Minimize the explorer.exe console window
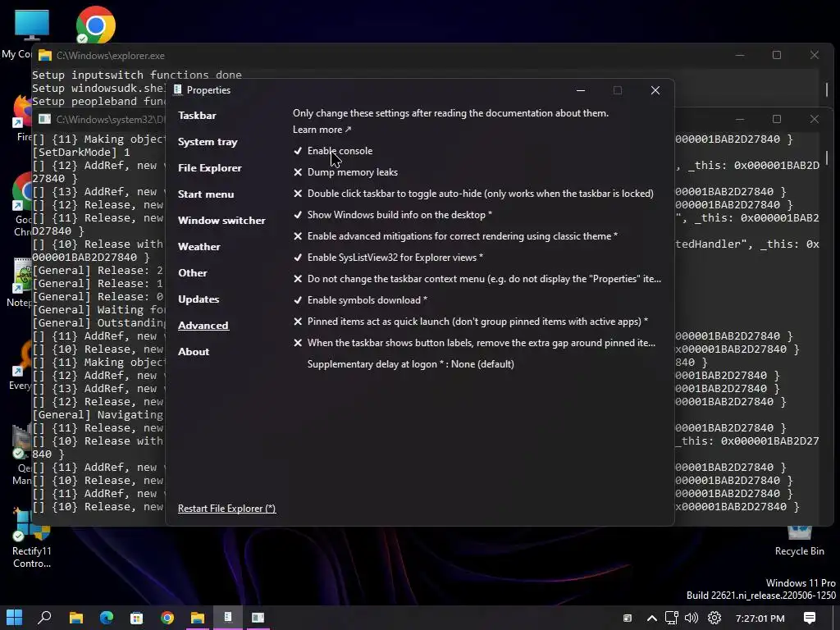 (740, 55)
